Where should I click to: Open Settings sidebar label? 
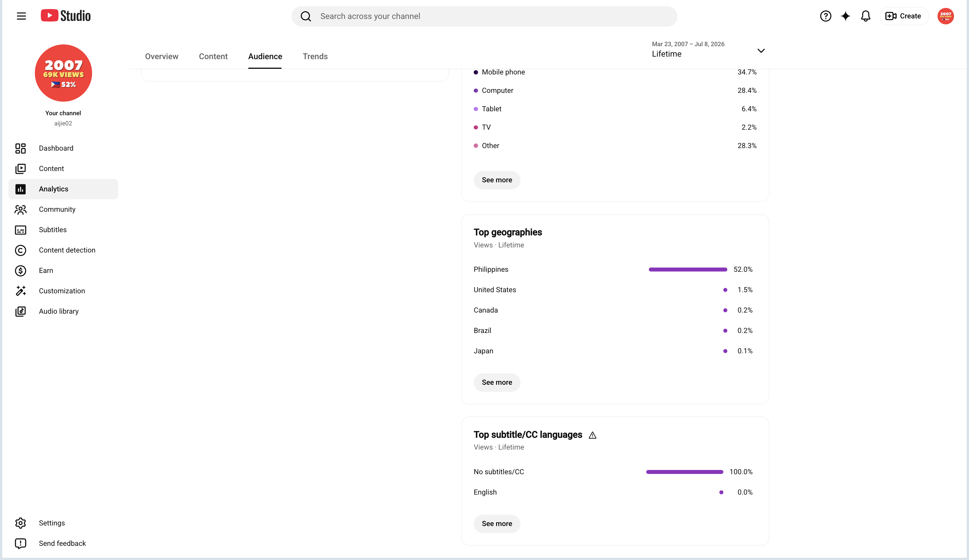(x=52, y=523)
